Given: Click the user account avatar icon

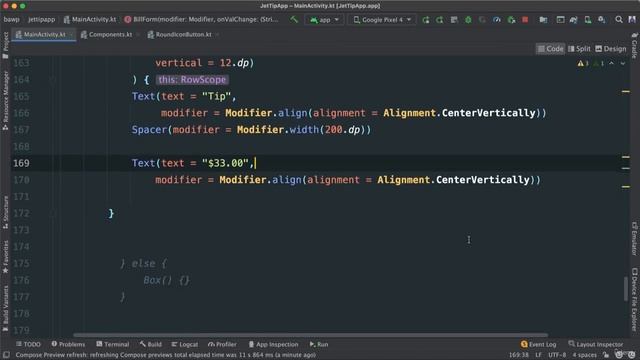Looking at the screenshot, I should coord(632,20).
